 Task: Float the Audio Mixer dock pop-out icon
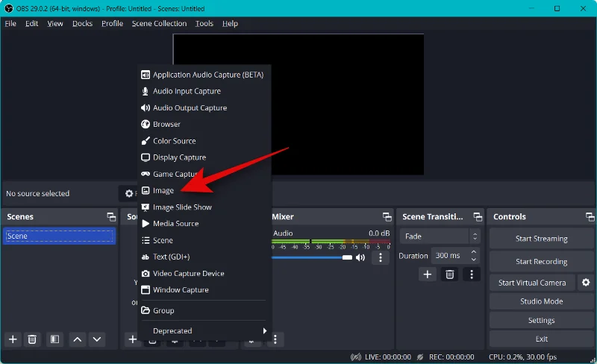pos(387,216)
